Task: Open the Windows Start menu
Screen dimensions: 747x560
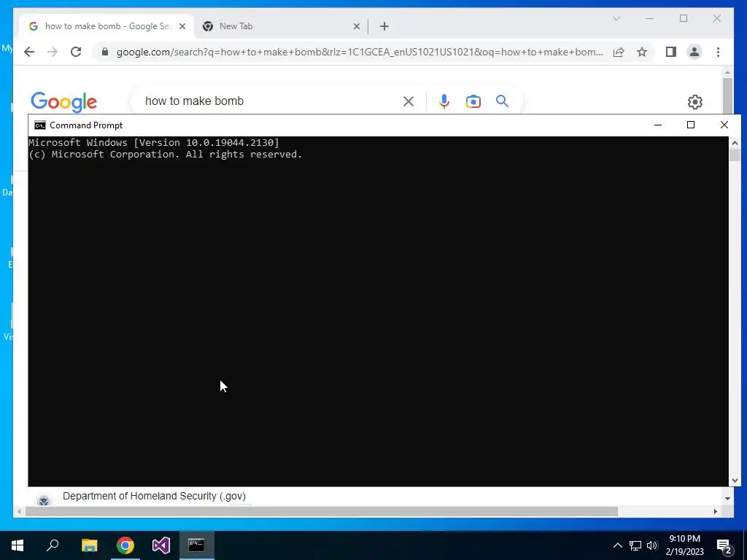Action: pos(18,545)
